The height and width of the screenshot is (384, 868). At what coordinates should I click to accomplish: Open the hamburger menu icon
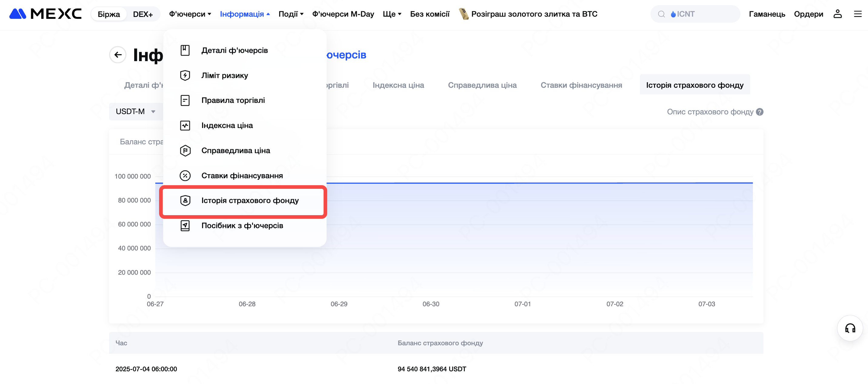858,14
